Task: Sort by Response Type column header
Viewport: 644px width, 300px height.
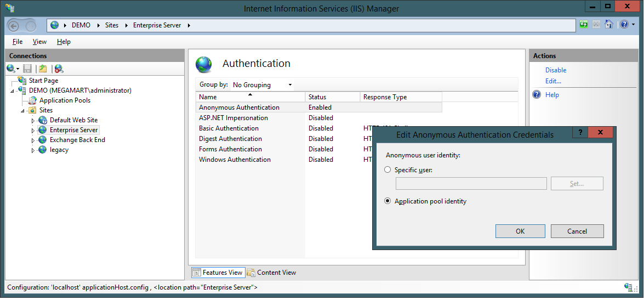Action: click(x=401, y=97)
